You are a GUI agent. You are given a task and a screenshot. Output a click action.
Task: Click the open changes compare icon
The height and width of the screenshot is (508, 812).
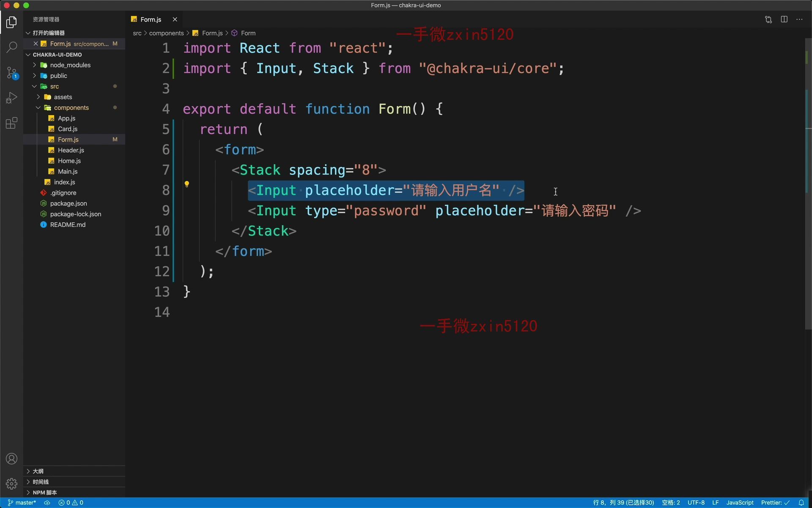click(x=768, y=19)
